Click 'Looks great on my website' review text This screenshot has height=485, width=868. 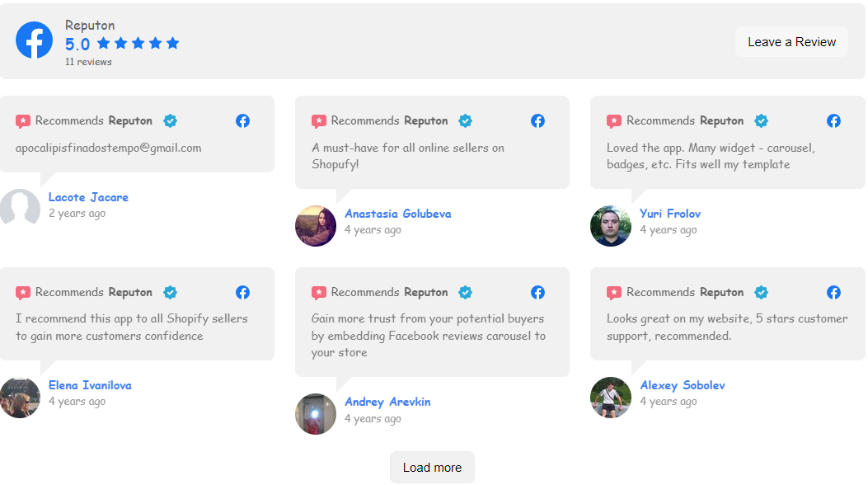[727, 327]
